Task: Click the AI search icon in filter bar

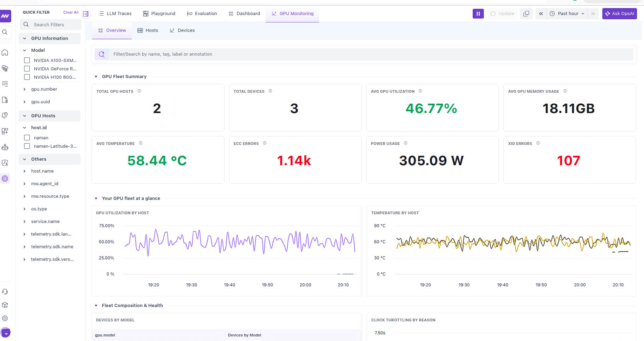Action: [102, 54]
